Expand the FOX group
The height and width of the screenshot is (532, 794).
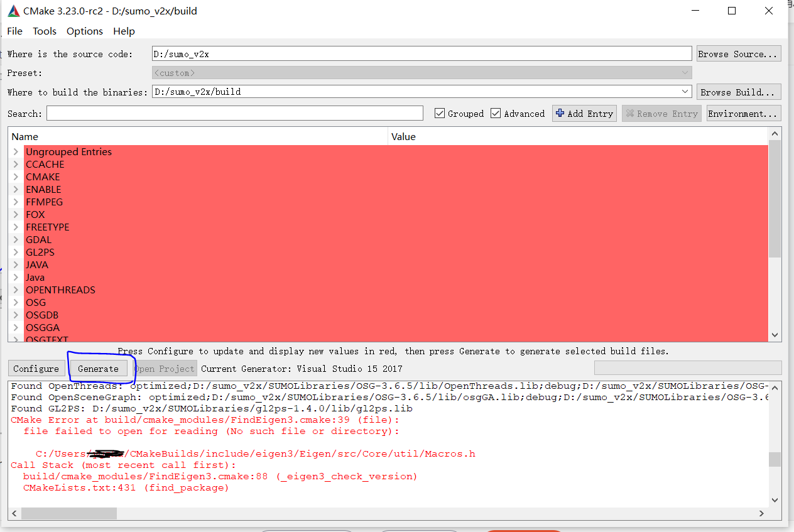(16, 215)
